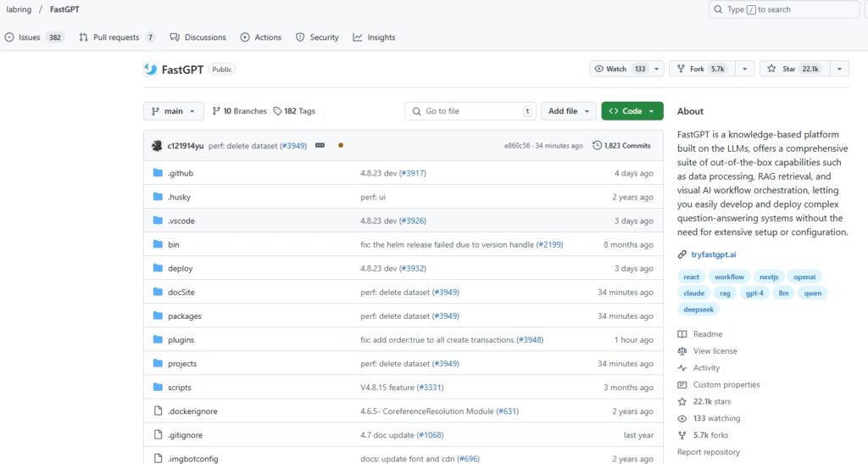Click the commit author avatar c121914yu
This screenshot has width=868, height=464.
[x=157, y=146]
